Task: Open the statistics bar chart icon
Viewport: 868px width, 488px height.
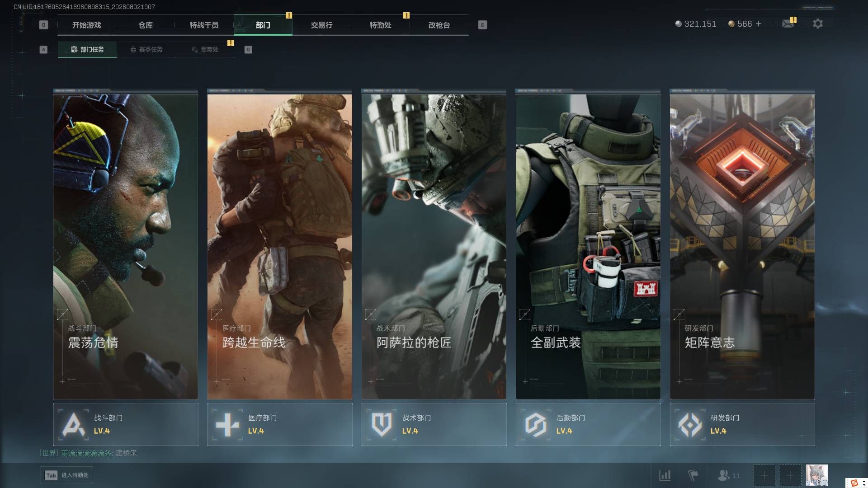Action: coord(665,475)
